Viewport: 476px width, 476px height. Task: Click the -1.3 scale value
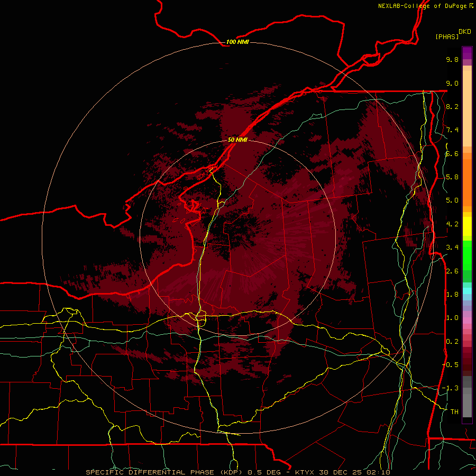click(450, 388)
